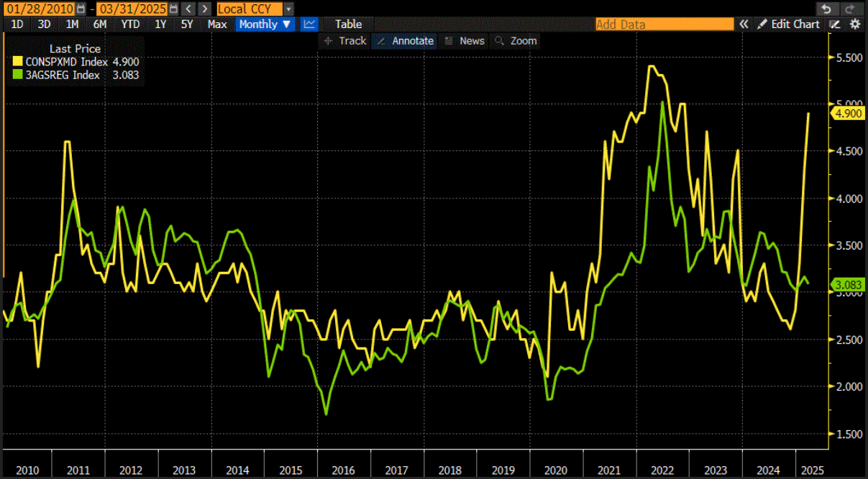Expand the Local CCY currency dropdown
This screenshot has height=479, width=868.
255,9
